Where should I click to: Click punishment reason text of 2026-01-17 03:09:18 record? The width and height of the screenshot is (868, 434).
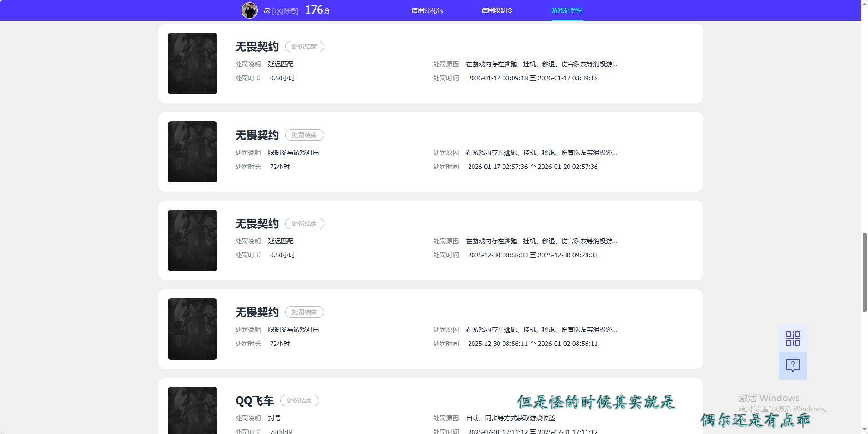tap(542, 64)
